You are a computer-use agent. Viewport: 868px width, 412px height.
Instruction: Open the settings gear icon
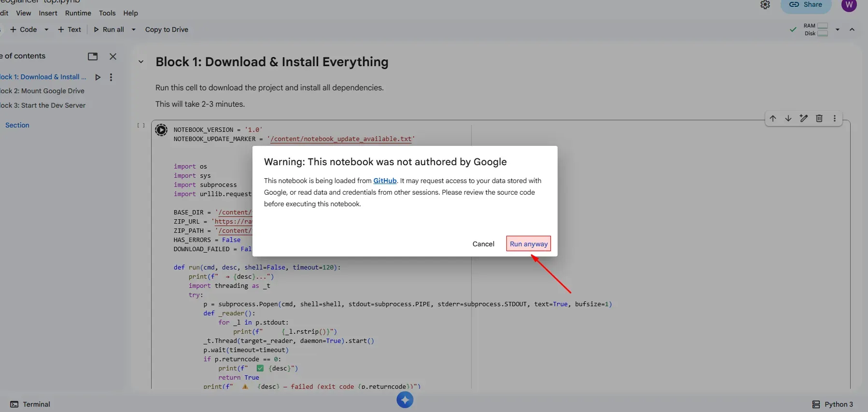pos(765,5)
